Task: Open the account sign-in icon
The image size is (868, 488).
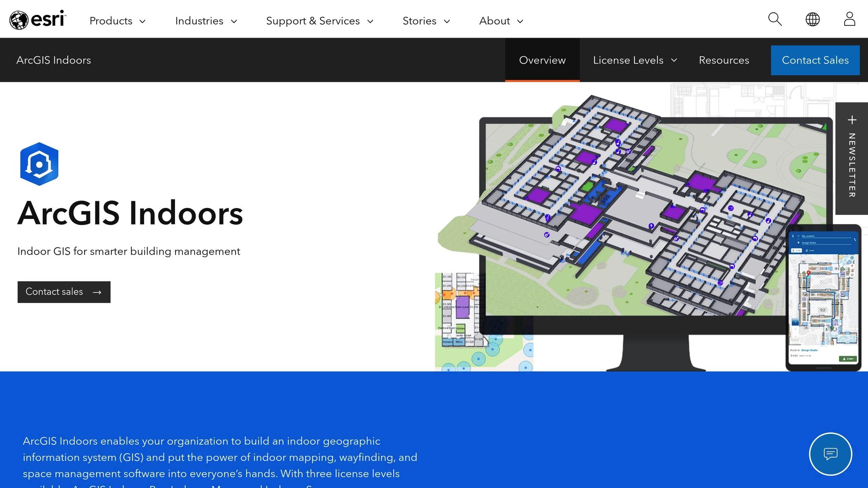Action: 849,19
